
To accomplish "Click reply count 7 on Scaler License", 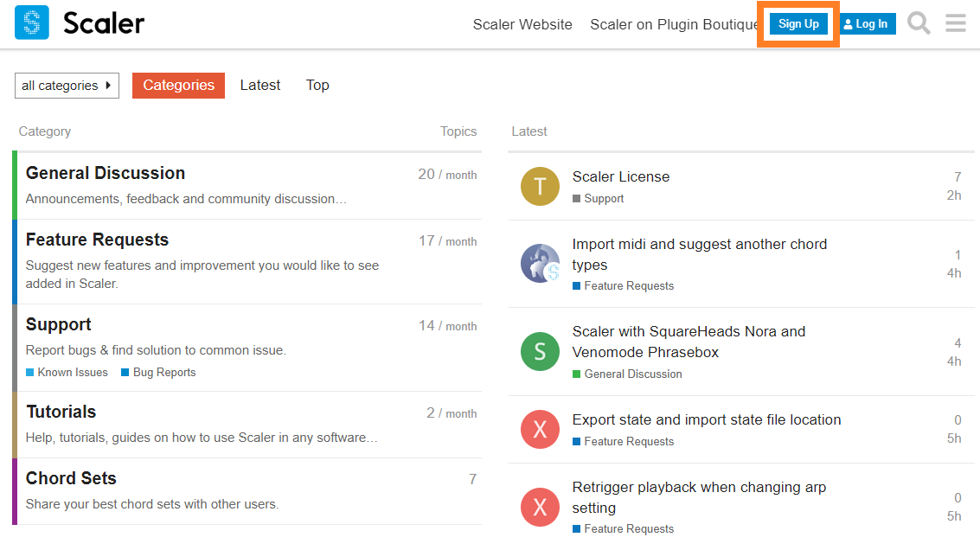I will pyautogui.click(x=958, y=177).
